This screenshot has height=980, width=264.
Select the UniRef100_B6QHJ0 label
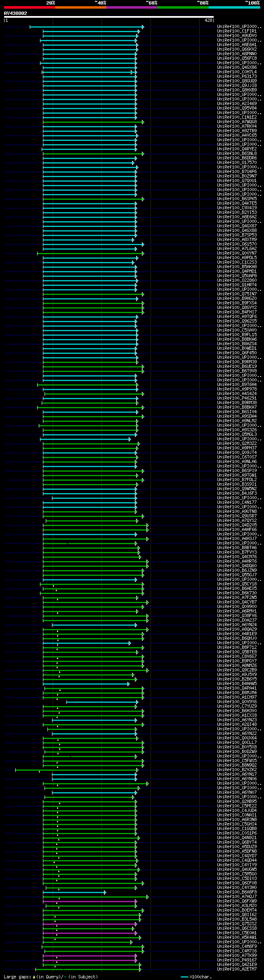click(x=237, y=638)
